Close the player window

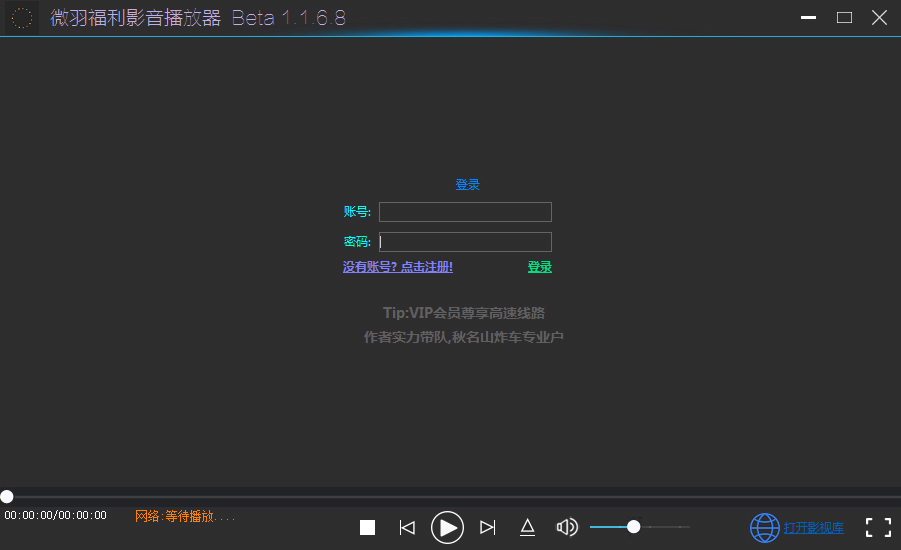(x=879, y=18)
